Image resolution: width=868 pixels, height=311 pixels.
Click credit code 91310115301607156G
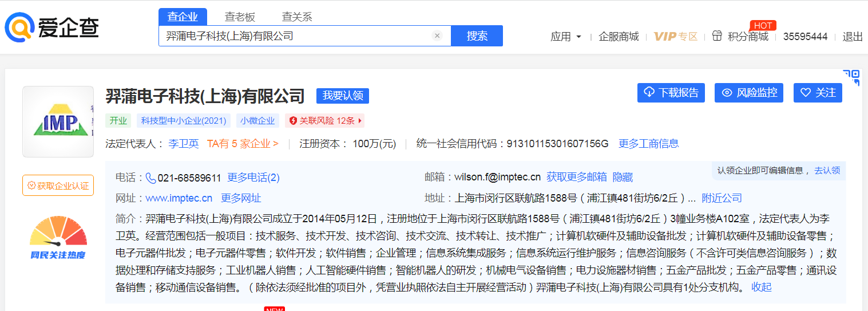[557, 144]
